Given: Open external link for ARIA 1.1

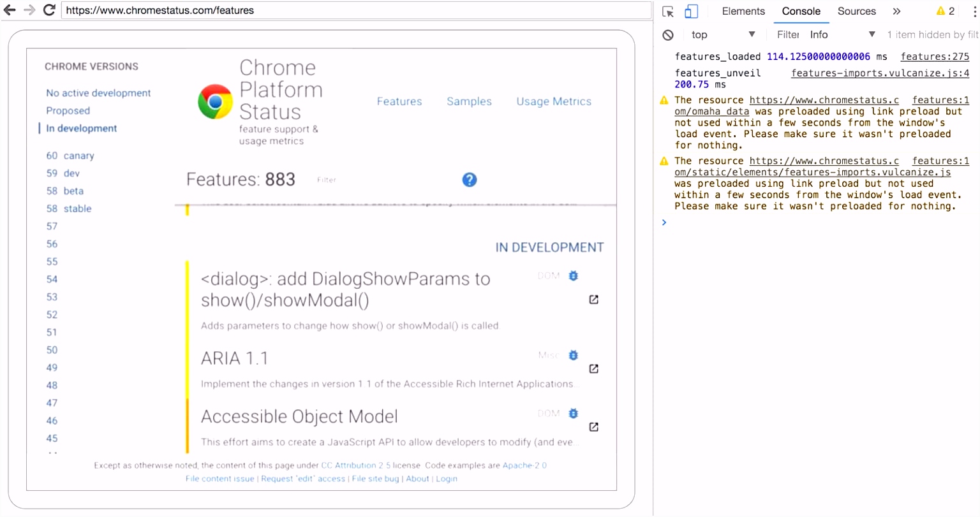Looking at the screenshot, I should (593, 368).
